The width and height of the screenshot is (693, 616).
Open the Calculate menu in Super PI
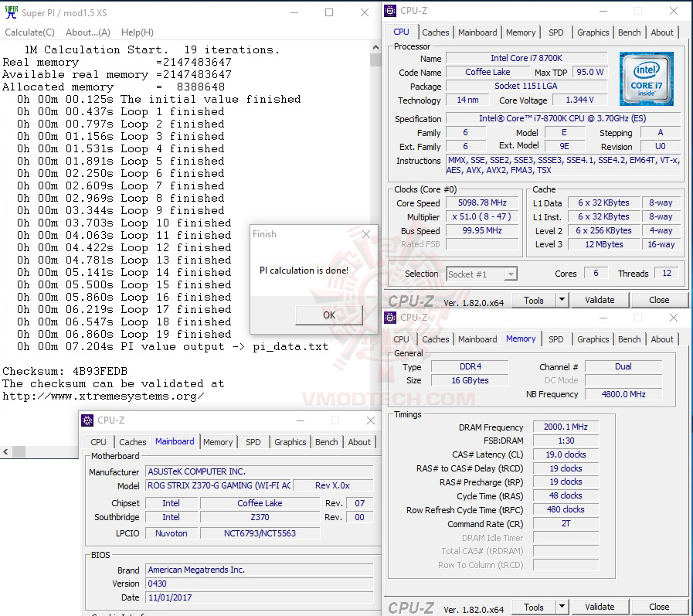pos(29,32)
